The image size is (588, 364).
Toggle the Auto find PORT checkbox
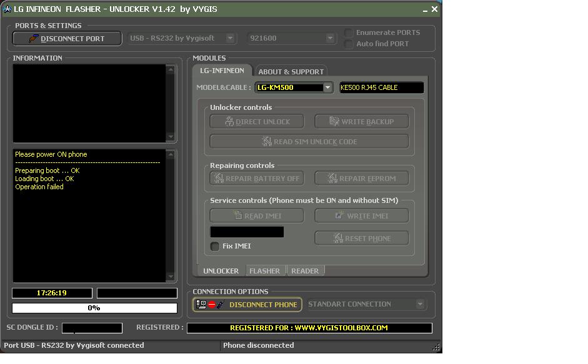pyautogui.click(x=349, y=44)
